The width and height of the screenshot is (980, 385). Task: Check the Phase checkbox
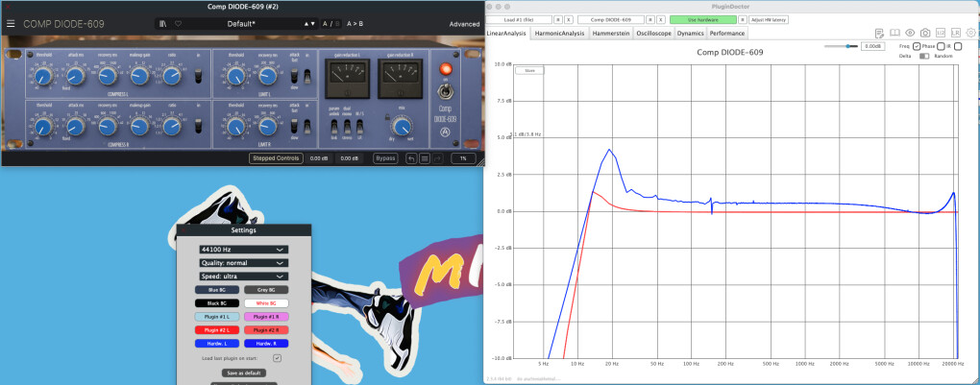pos(941,46)
